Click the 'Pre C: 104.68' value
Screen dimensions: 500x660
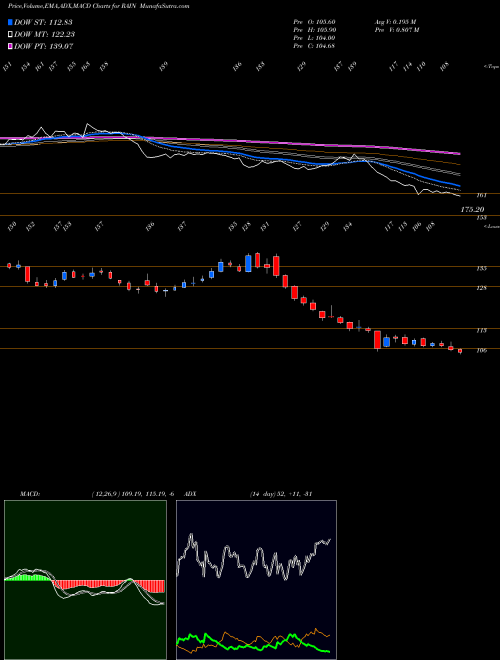tap(314, 46)
